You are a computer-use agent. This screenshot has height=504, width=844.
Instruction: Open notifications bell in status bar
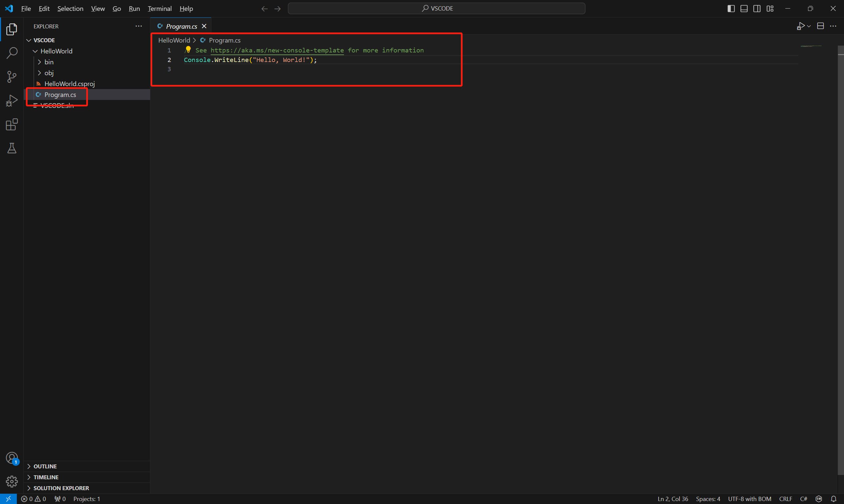pos(833,499)
